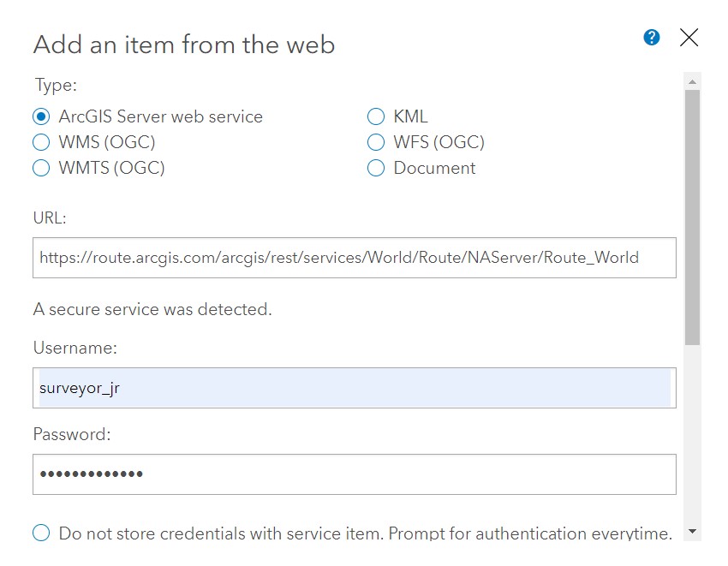Click the Document text label
Image resolution: width=728 pixels, height=566 pixels.
(434, 168)
